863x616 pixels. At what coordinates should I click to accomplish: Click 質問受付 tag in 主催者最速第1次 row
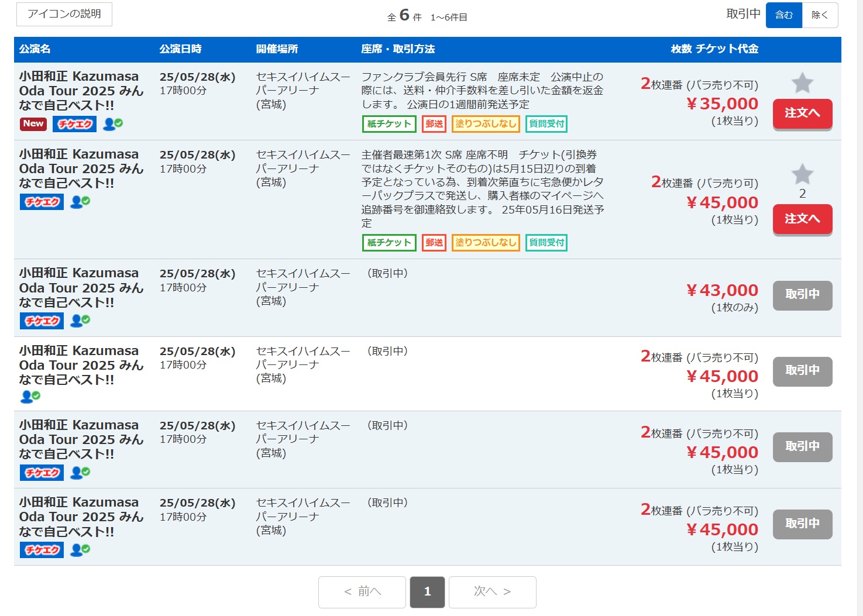pos(546,242)
